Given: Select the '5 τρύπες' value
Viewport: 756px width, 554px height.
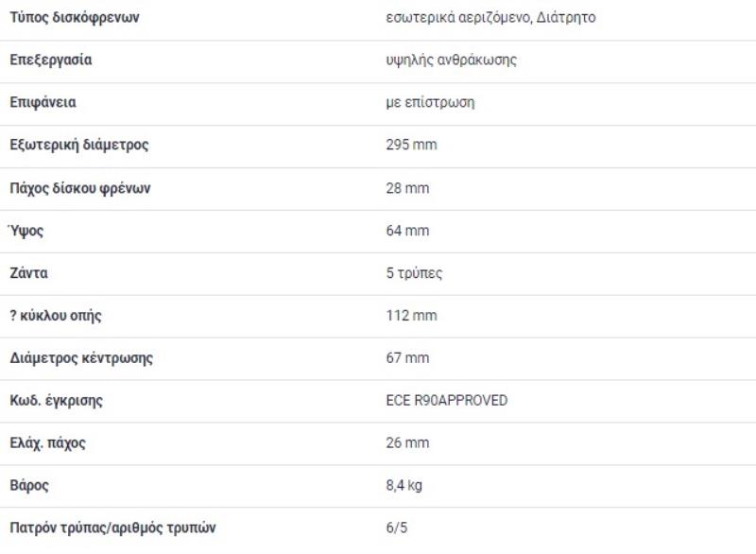Looking at the screenshot, I should pyautogui.click(x=414, y=273).
